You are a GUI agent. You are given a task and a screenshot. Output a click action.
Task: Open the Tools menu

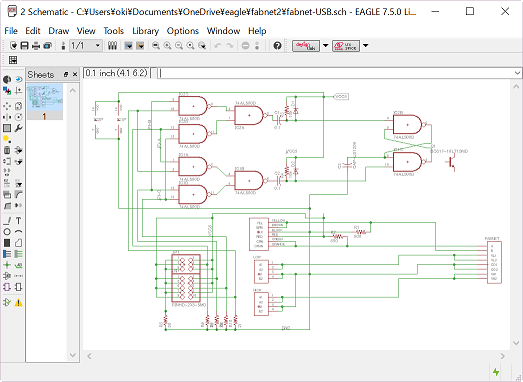113,31
